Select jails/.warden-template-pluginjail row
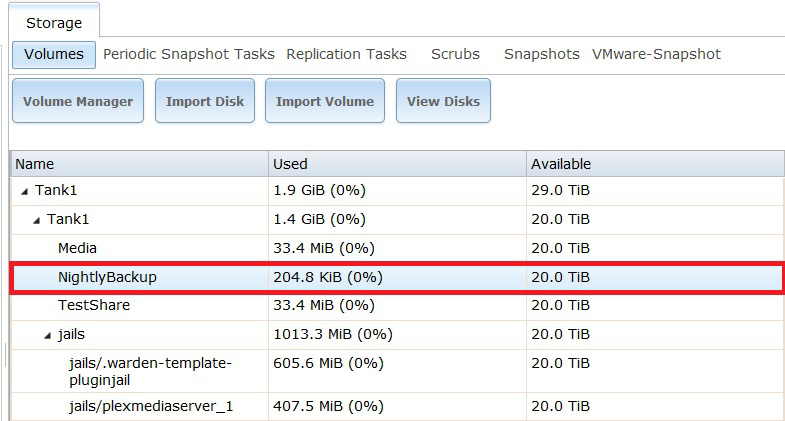This screenshot has height=421, width=785. click(150, 371)
